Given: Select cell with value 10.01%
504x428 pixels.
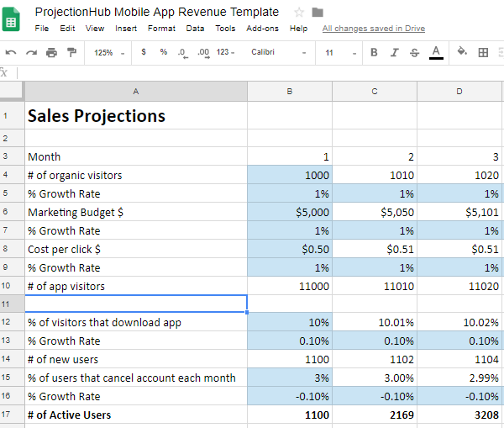Looking at the screenshot, I should 375,322.
